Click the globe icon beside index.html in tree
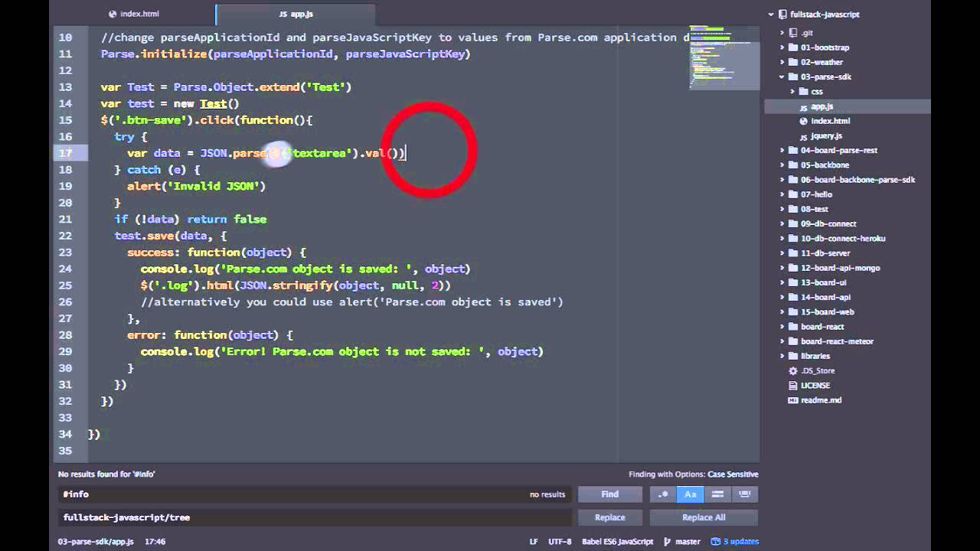This screenshot has width=980, height=551. [804, 121]
